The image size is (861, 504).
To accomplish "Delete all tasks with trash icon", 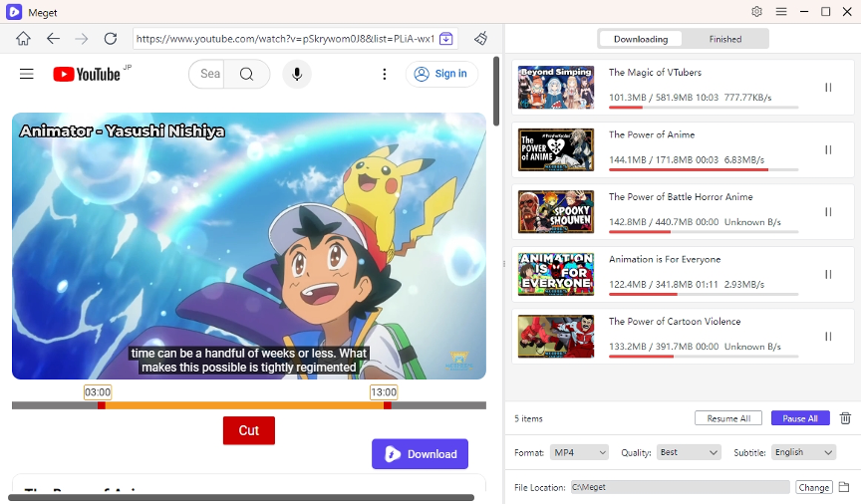I will point(846,418).
